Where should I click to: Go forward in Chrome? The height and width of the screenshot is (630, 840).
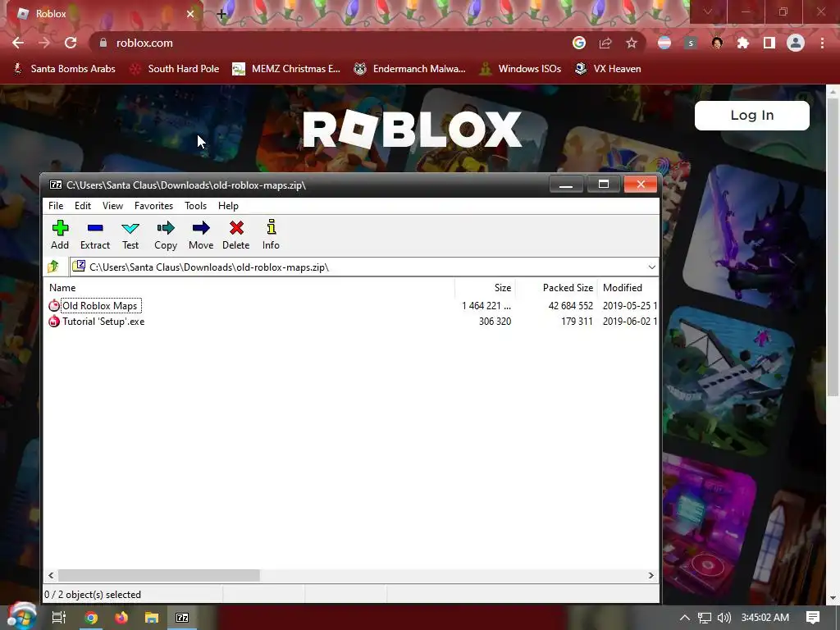tap(44, 43)
